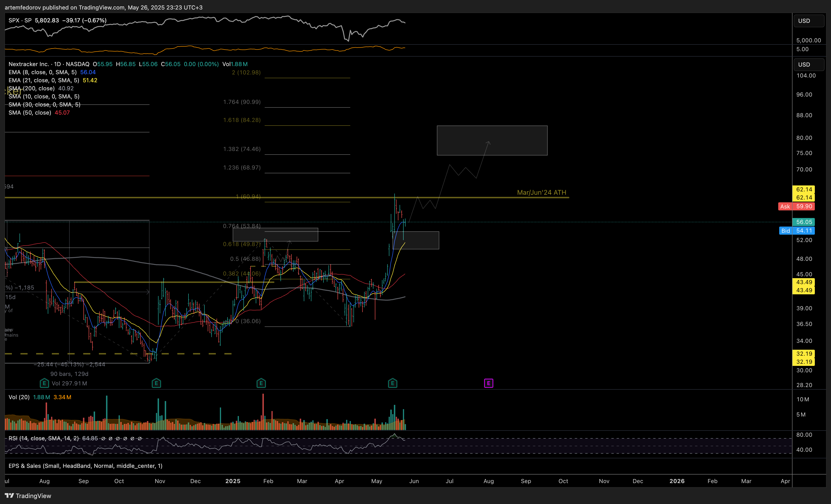Screen dimensions: 831x504
Task: Click the Ask 59.90 price label
Action: (796, 206)
